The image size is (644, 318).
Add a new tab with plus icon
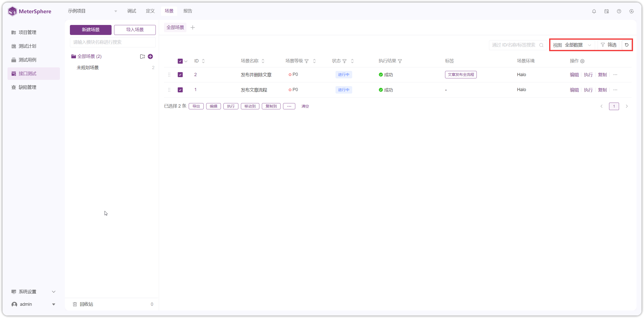tap(193, 27)
